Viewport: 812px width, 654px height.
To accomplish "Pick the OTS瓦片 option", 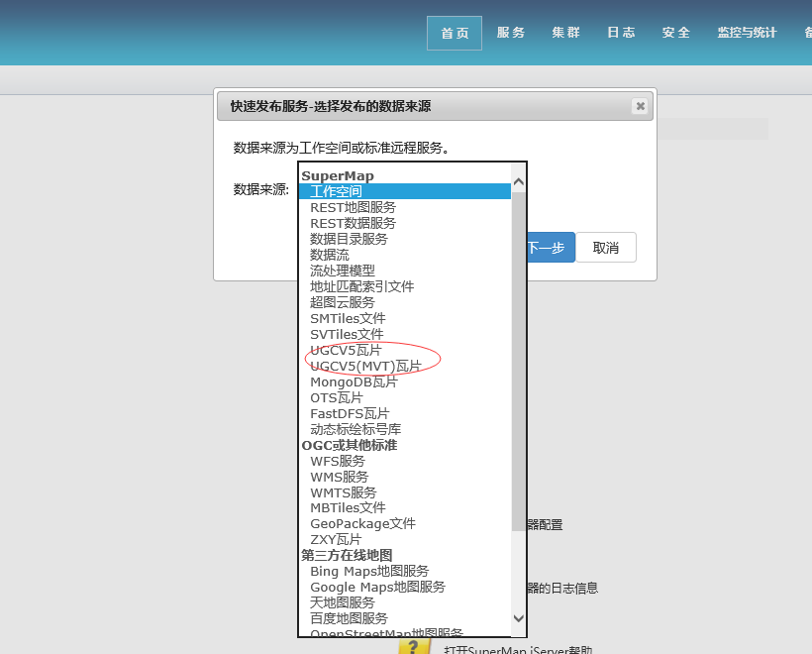I will point(405,397).
